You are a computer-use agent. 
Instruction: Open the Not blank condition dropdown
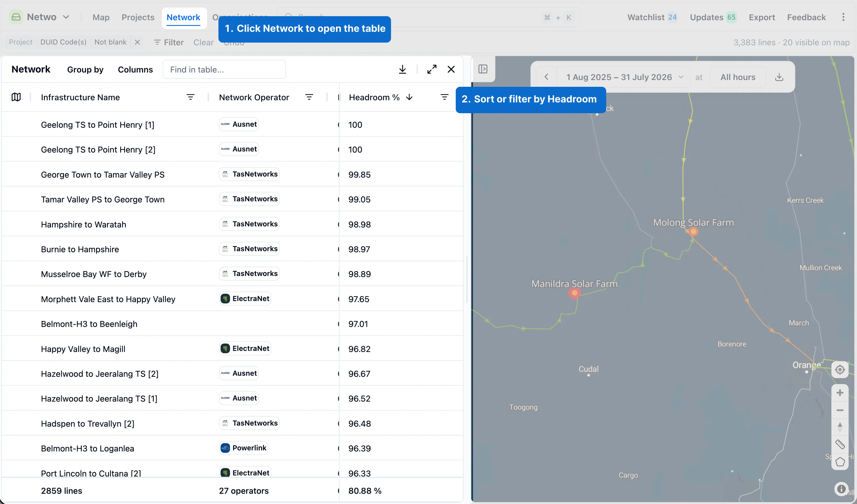[110, 42]
